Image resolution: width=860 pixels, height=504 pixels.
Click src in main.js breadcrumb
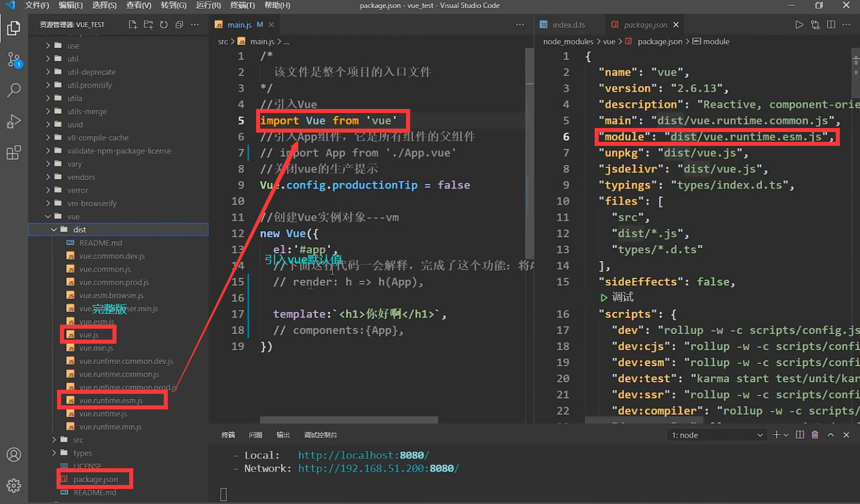[x=223, y=42]
